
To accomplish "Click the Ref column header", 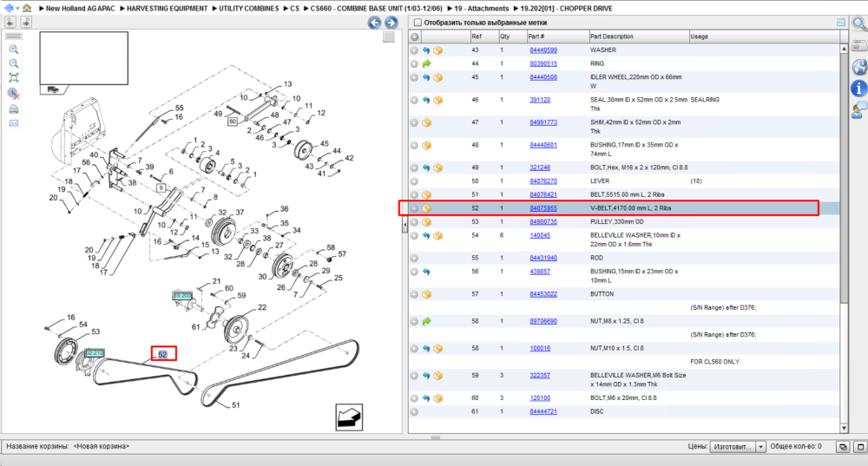I will (x=483, y=36).
